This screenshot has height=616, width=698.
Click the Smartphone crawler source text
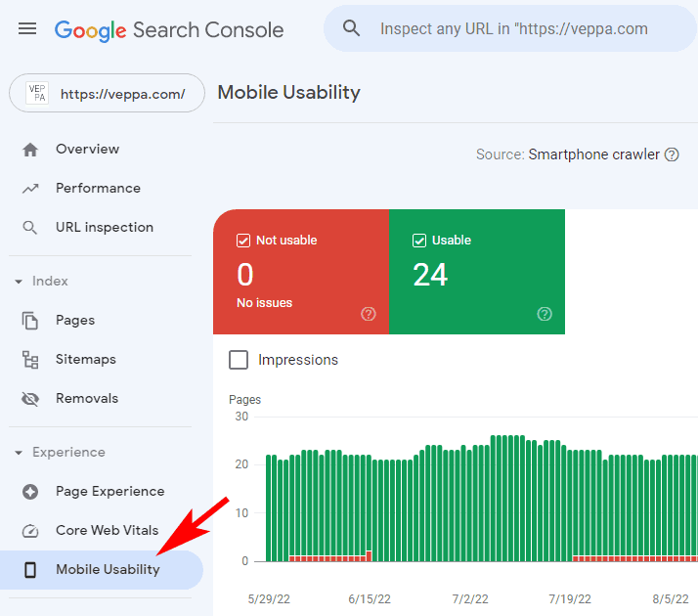pyautogui.click(x=593, y=154)
